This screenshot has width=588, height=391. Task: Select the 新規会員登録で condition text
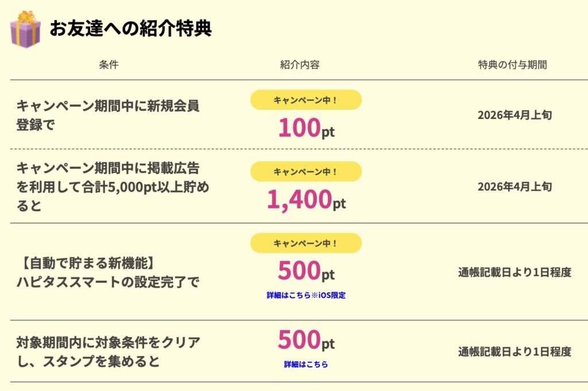[108, 115]
